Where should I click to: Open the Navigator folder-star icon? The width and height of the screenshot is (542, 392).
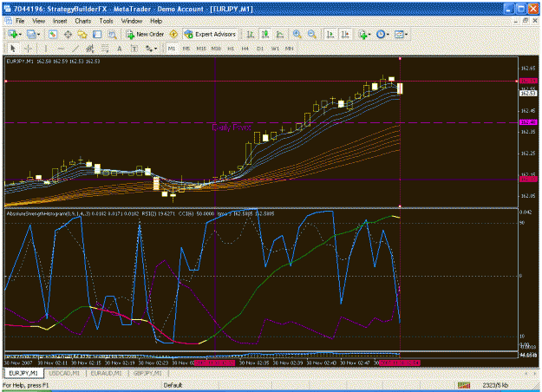click(82, 34)
